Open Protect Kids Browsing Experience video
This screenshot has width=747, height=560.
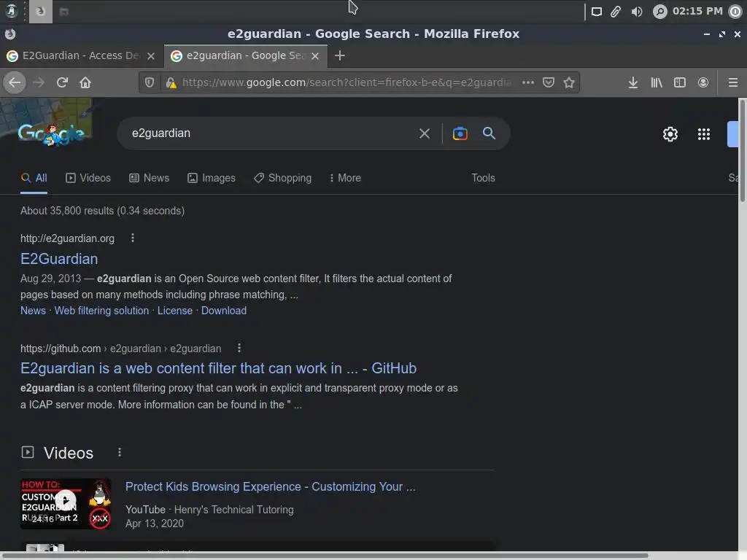click(270, 486)
